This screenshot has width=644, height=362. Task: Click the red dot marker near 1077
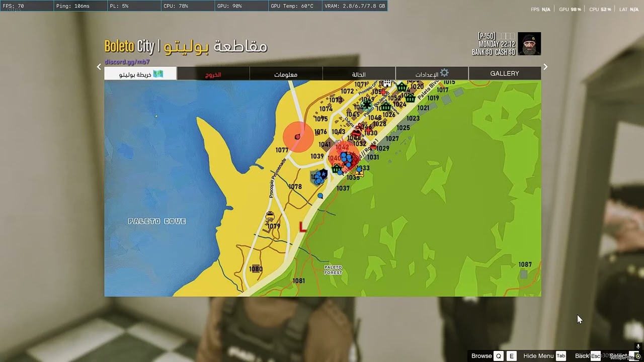click(x=297, y=137)
